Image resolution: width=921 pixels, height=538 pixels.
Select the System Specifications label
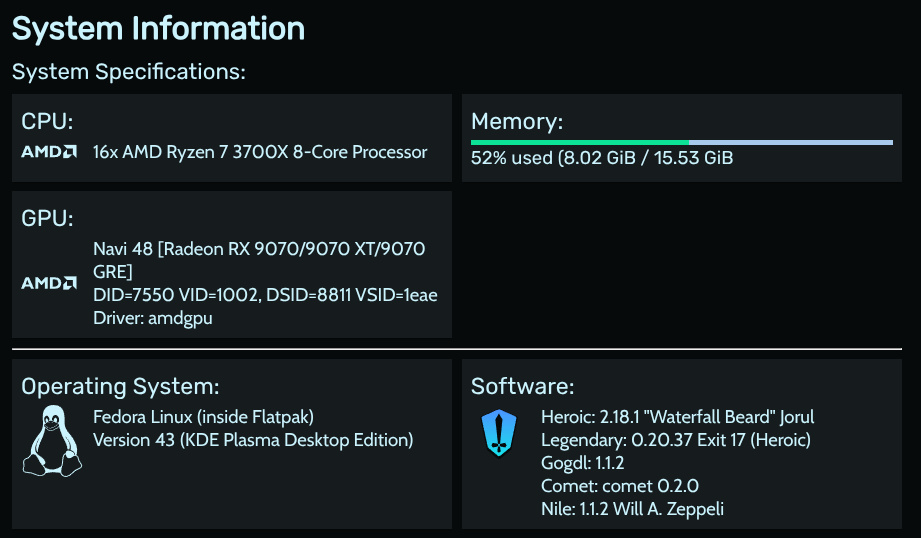tap(129, 72)
